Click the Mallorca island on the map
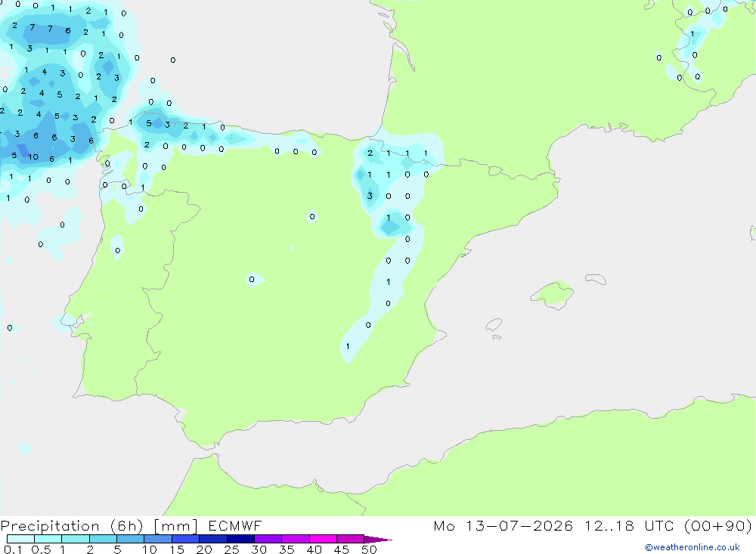Screen dimensions: 756x554 (552, 294)
